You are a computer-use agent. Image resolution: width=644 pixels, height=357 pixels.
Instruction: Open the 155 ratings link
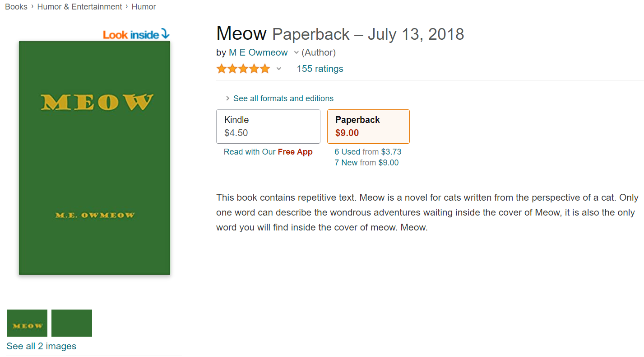[320, 68]
